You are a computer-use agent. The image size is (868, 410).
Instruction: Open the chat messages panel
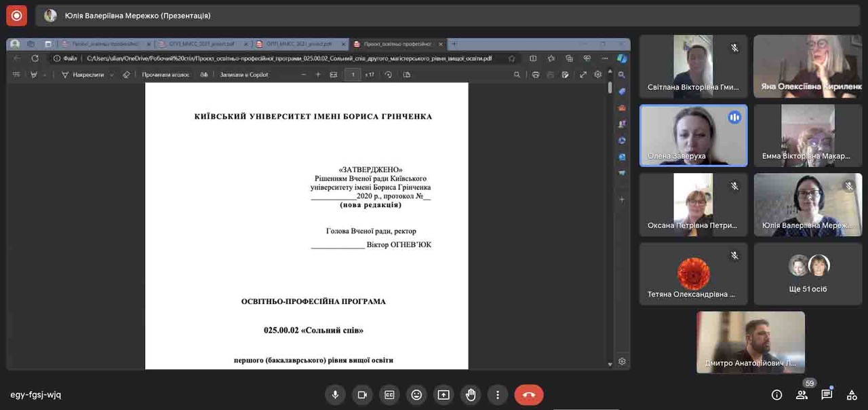[x=827, y=394]
